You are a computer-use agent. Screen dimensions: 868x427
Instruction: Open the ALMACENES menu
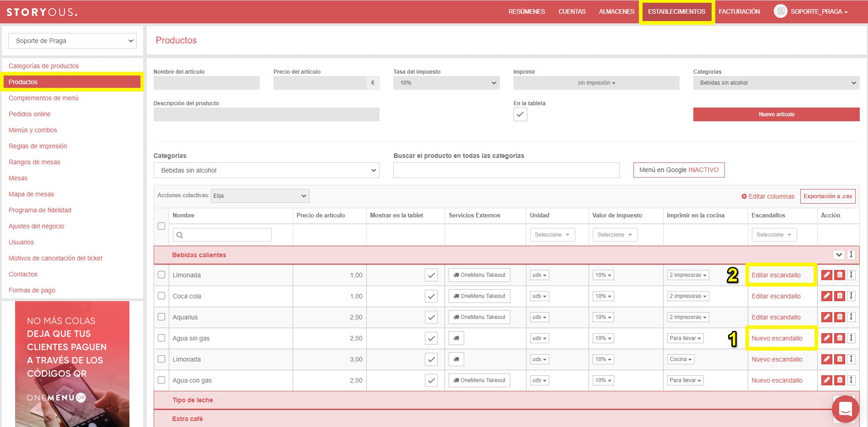point(616,11)
